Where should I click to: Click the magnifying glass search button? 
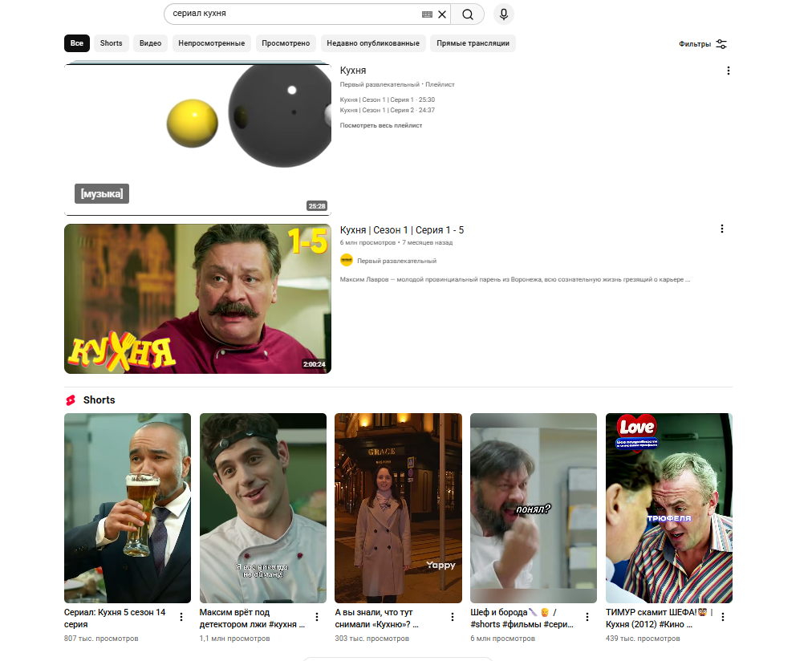pyautogui.click(x=468, y=14)
